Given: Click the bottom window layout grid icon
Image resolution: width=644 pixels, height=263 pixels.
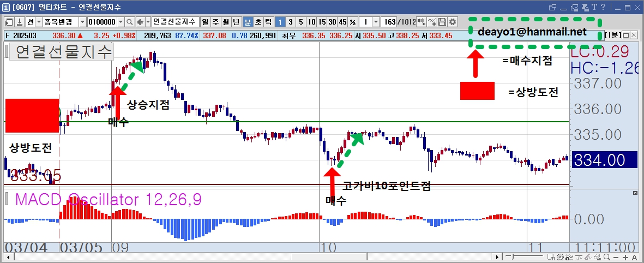Looking at the screenshot, I should tap(551, 257).
